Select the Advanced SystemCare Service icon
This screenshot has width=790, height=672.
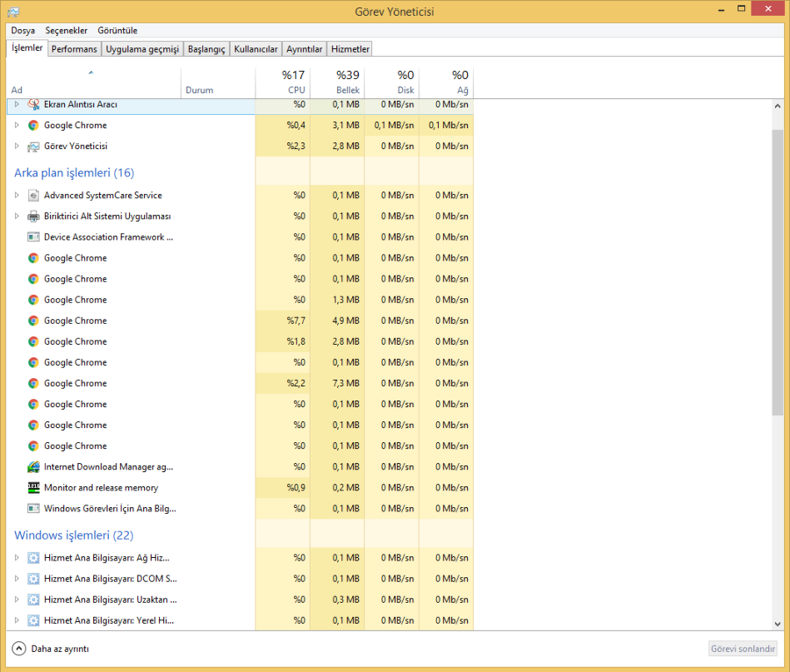33,196
